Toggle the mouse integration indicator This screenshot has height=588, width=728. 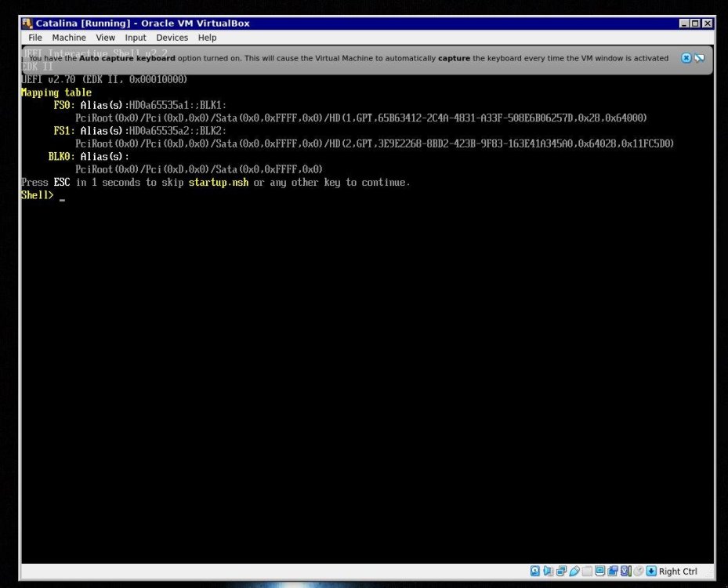coord(639,571)
